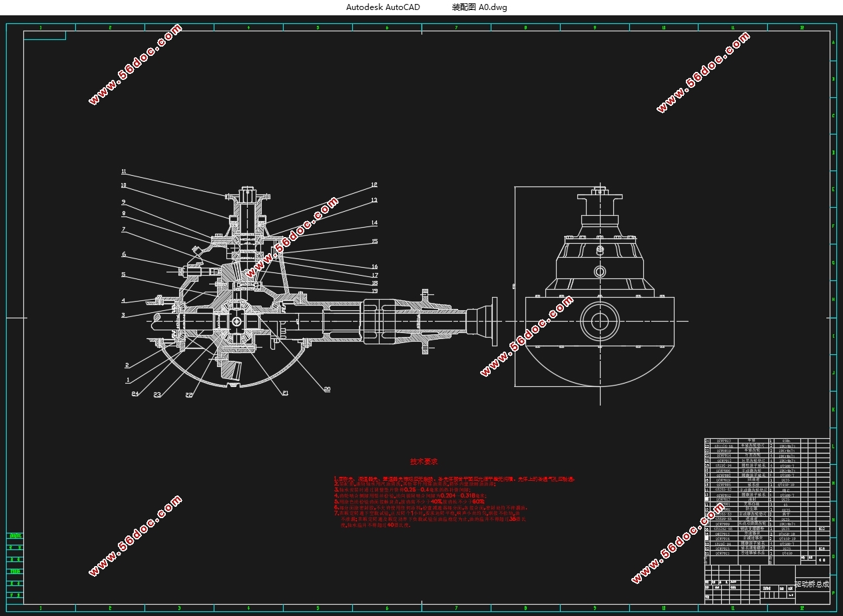843x616 pixels.
Task: Select callout number 12 leader label
Action: pos(374,184)
